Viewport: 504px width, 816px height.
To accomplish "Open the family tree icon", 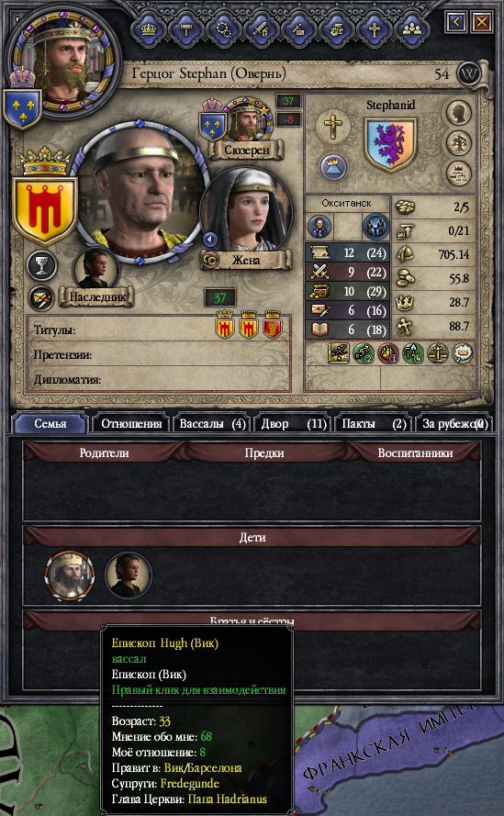I will 459,142.
